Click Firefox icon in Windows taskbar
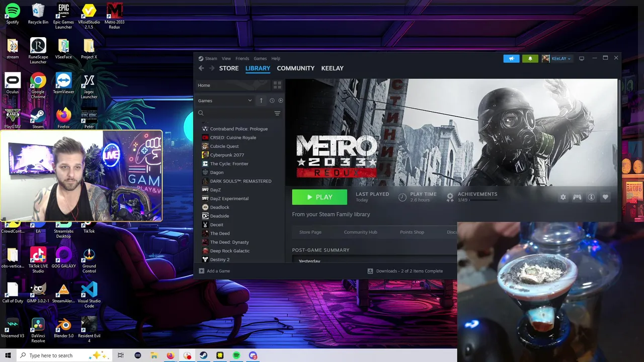Image resolution: width=644 pixels, height=362 pixels. tap(171, 355)
